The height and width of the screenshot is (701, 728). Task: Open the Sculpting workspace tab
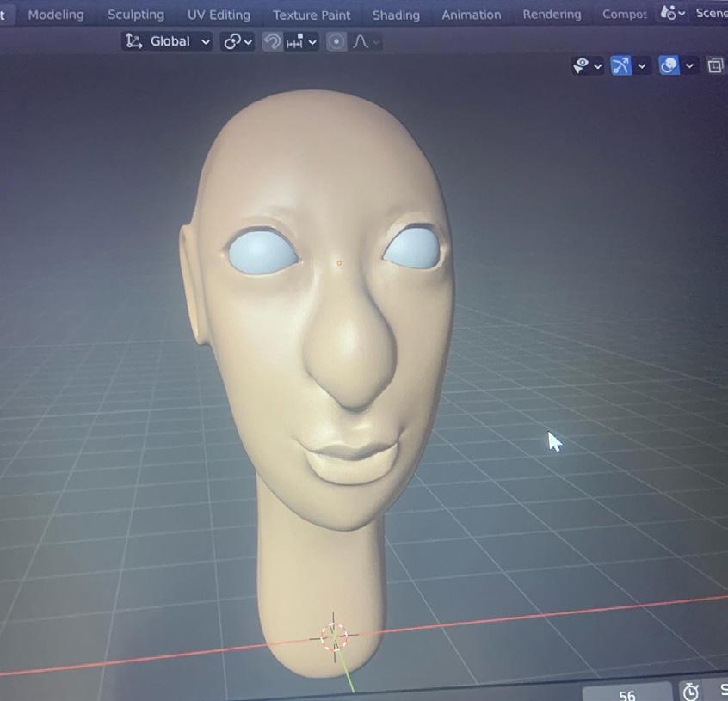coord(136,15)
